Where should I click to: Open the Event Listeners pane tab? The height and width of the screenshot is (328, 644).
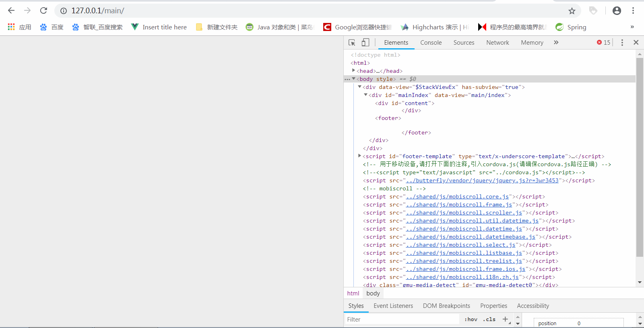pos(393,306)
